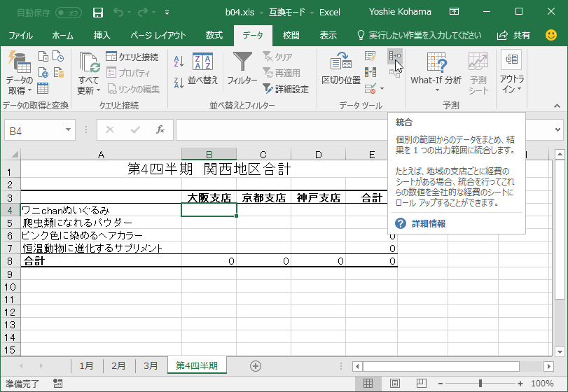Switch to the 1月 sheet tab
The height and width of the screenshot is (392, 568).
tap(87, 365)
